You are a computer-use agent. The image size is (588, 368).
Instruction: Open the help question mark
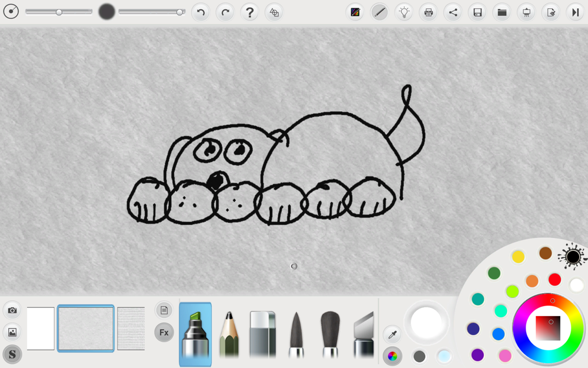pyautogui.click(x=250, y=12)
